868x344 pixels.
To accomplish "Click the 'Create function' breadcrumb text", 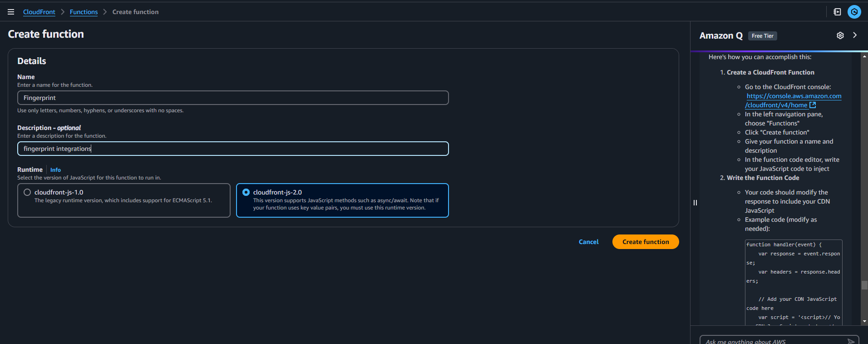I will (x=135, y=12).
